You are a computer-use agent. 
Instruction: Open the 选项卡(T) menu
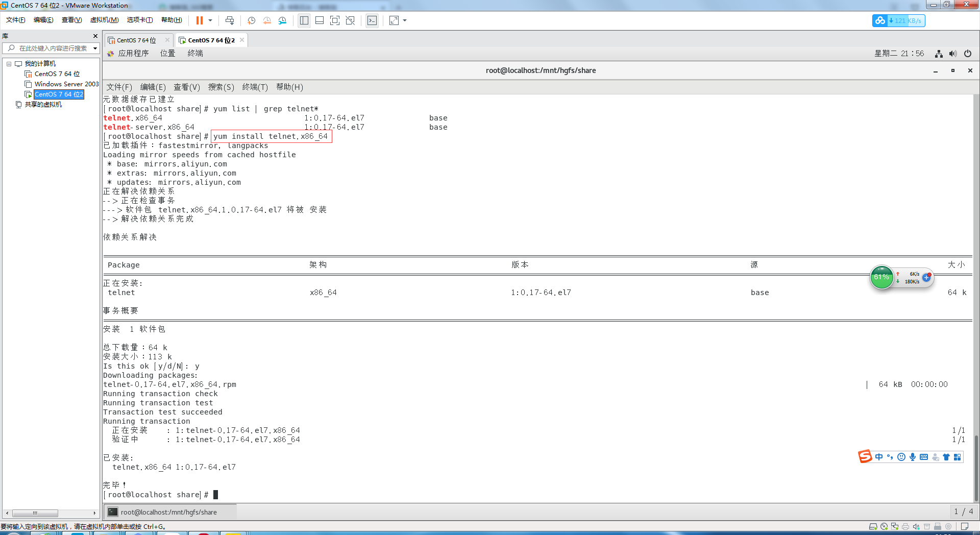coord(140,20)
